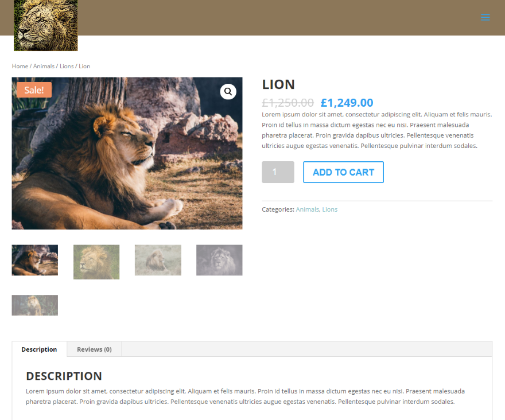505x420 pixels.
Task: Open the Lions category link
Action: pyautogui.click(x=330, y=209)
